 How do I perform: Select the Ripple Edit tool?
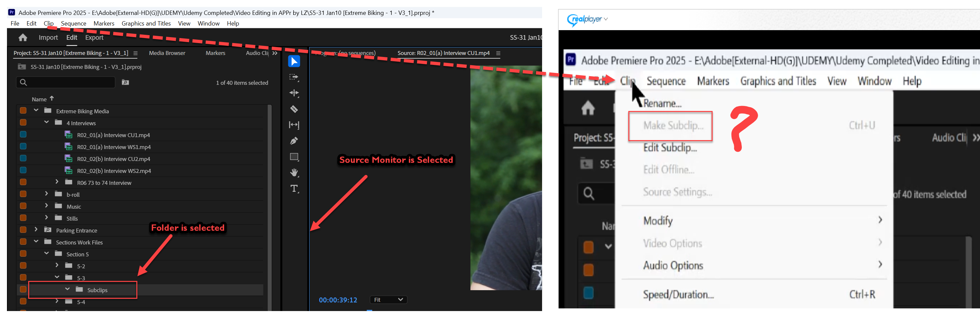(x=294, y=93)
